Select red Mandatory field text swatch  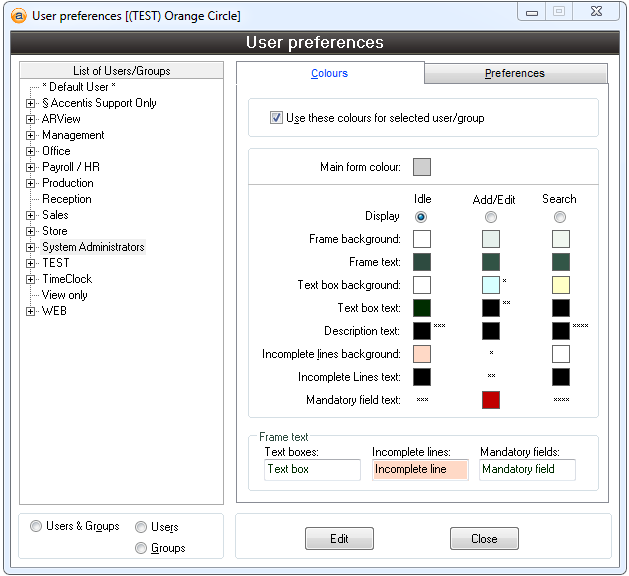[x=491, y=400]
